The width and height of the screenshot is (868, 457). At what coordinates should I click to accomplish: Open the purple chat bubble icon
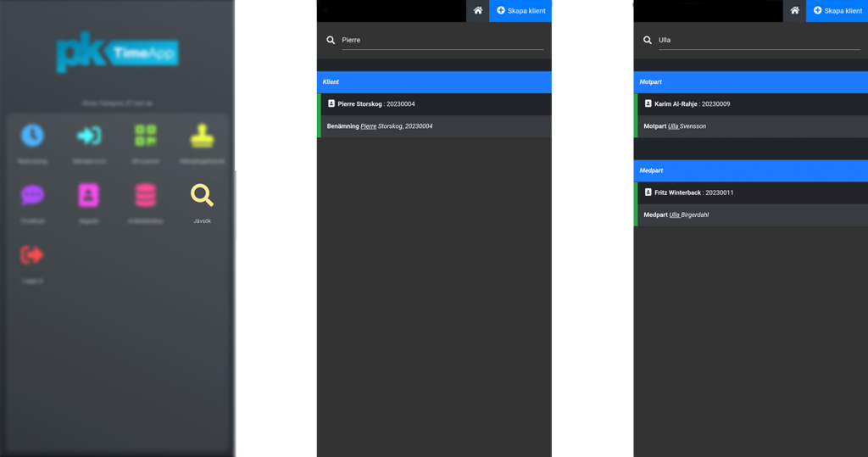click(32, 195)
